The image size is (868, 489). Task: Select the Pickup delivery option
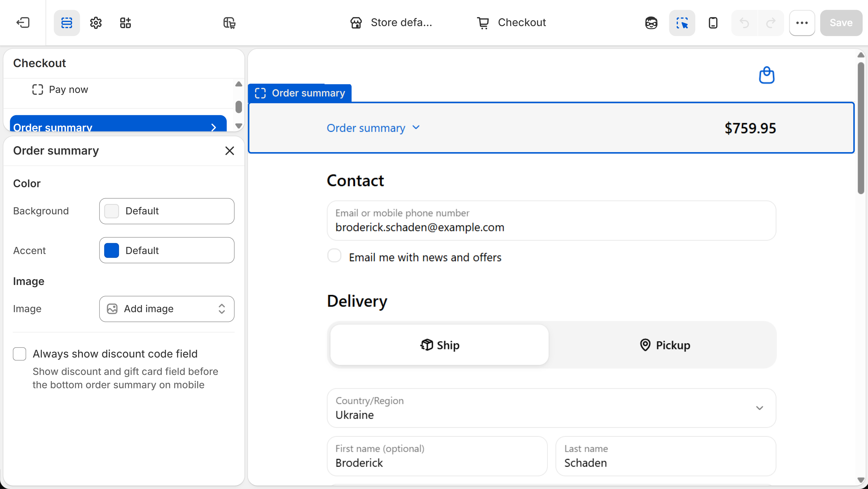[665, 345]
